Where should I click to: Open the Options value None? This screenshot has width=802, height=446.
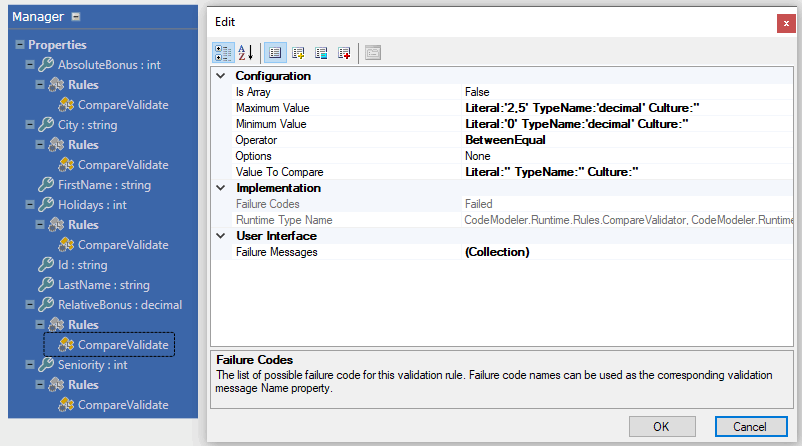pos(628,156)
